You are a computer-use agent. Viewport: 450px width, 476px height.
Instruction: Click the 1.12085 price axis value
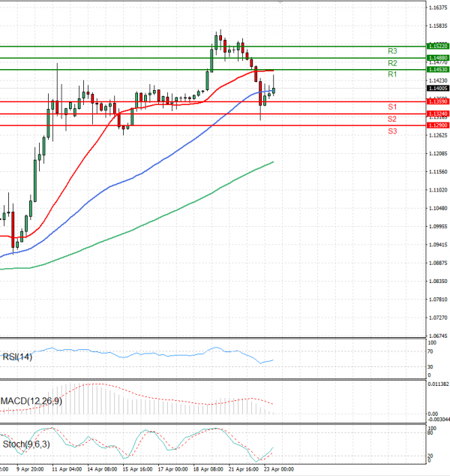(x=438, y=154)
